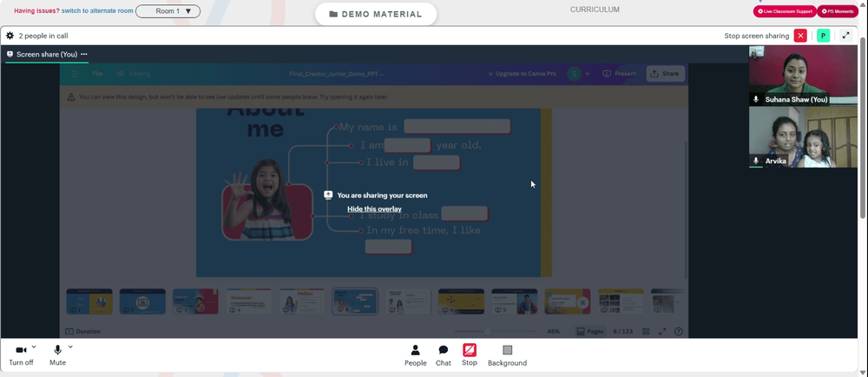Switch to the CURRICULUM tab
Image resolution: width=868 pixels, height=377 pixels.
tap(595, 10)
